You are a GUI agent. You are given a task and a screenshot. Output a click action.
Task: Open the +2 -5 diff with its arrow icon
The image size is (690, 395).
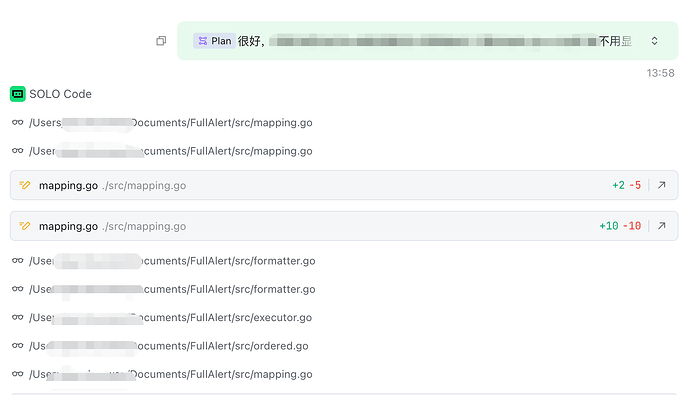click(x=661, y=185)
